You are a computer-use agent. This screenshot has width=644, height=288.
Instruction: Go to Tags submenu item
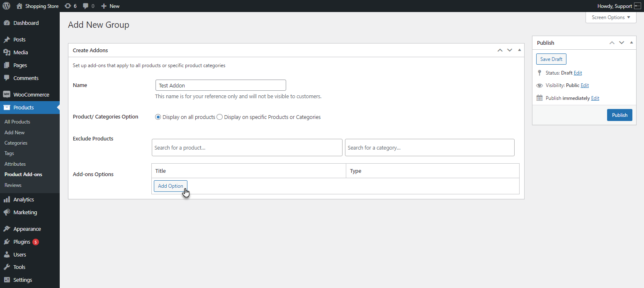coord(9,153)
